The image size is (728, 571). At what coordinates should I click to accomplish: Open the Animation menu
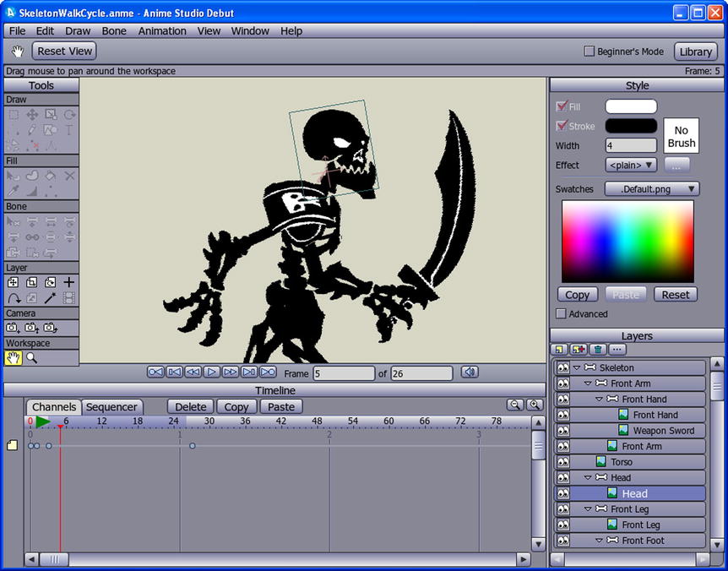point(162,31)
